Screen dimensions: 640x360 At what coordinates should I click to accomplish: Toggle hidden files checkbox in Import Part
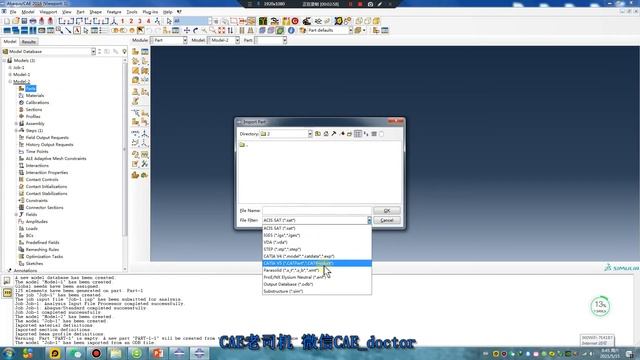coord(381,134)
